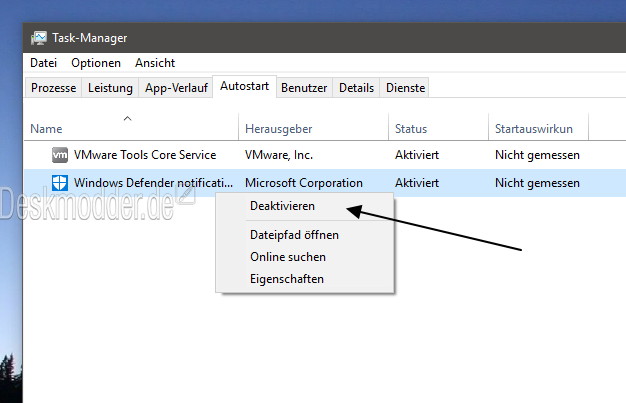Sort by the Startauswirkung column header
This screenshot has height=403, width=626.
coord(538,127)
